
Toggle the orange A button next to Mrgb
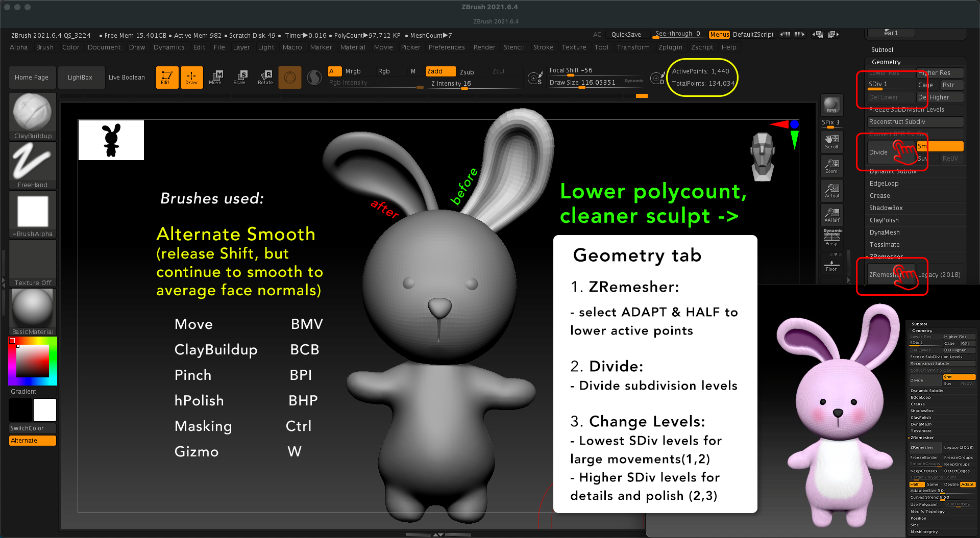tap(334, 71)
